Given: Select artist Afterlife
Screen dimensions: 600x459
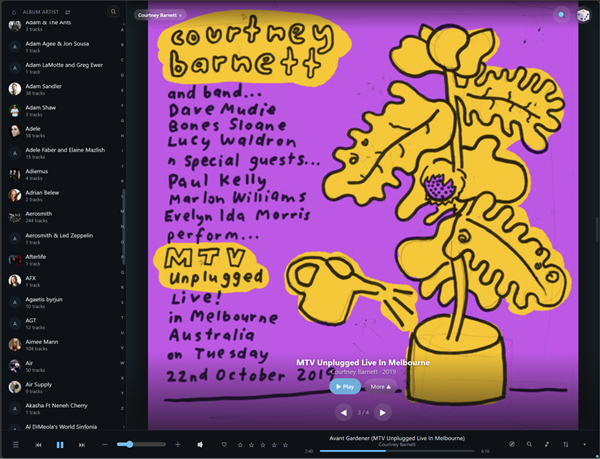Looking at the screenshot, I should click(63, 260).
